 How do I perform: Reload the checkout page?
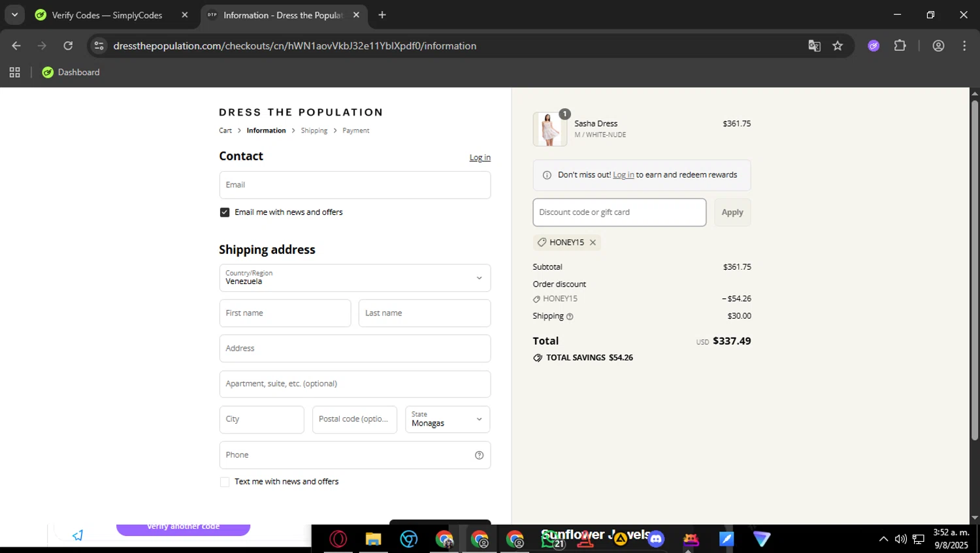[68, 46]
